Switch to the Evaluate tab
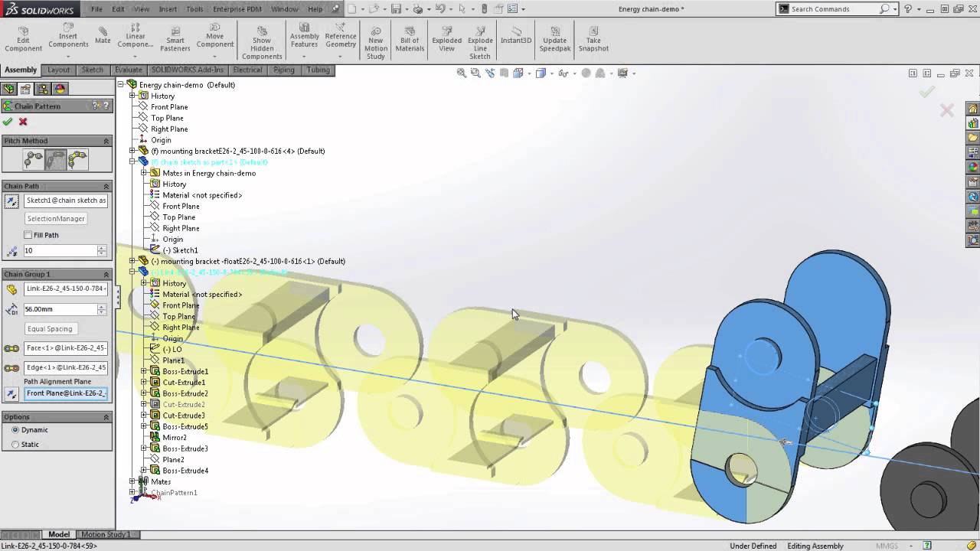The width and height of the screenshot is (980, 551). tap(128, 70)
